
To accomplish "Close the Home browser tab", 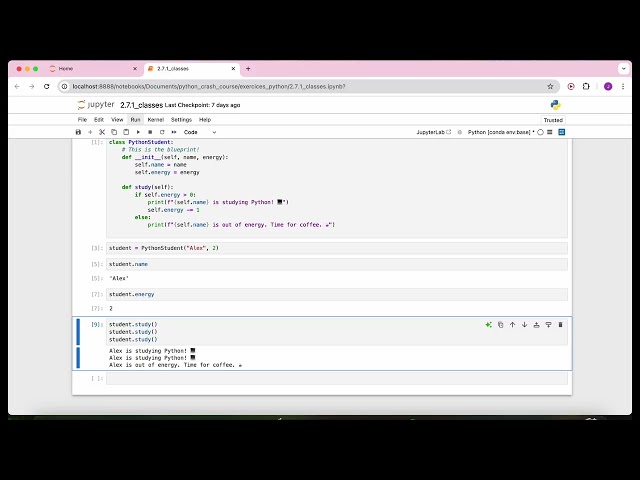I will pos(135,69).
